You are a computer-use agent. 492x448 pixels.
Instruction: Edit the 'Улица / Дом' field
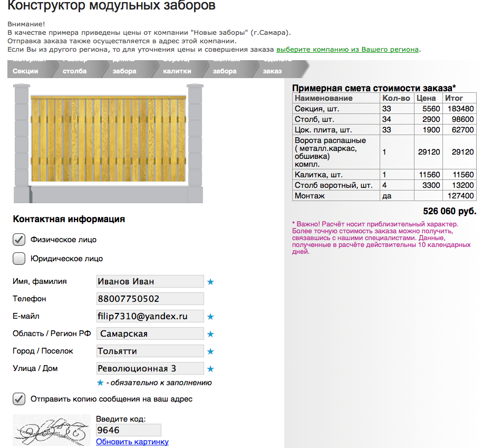point(150,368)
